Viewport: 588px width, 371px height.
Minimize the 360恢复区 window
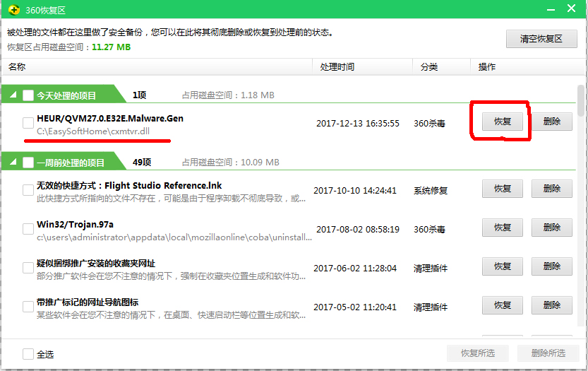tap(551, 10)
